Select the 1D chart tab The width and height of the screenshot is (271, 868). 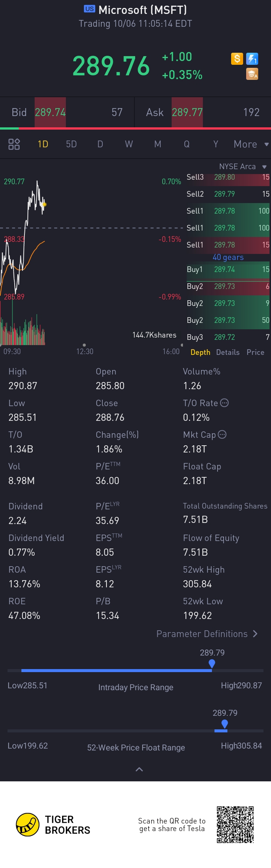(43, 144)
